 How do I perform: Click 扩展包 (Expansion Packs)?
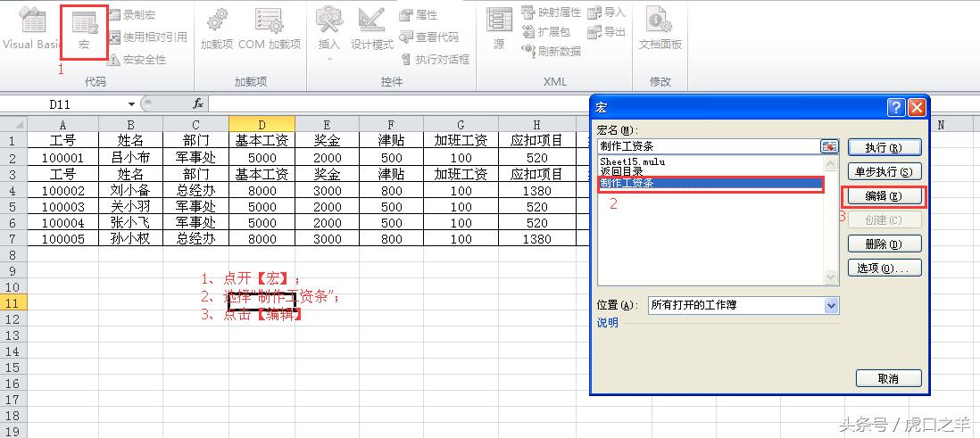point(545,31)
